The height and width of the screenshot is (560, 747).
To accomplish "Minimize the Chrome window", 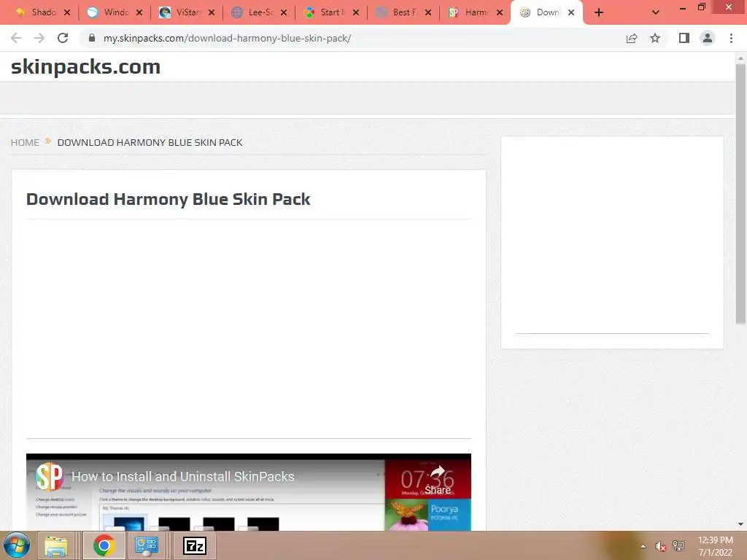I will click(x=683, y=8).
